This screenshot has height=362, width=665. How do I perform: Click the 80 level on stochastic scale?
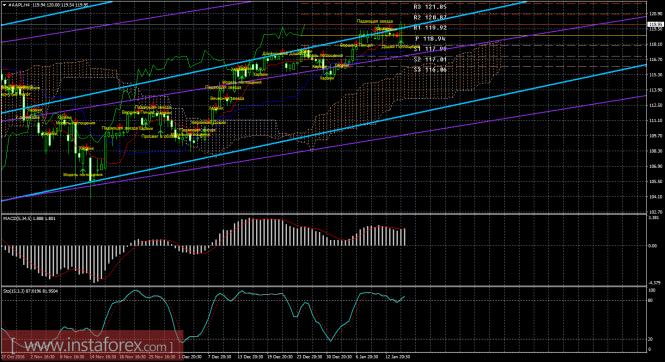[651, 301]
